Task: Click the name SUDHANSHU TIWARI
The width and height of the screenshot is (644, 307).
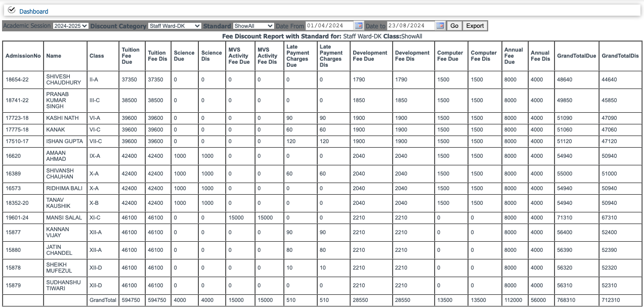Action: tap(63, 285)
